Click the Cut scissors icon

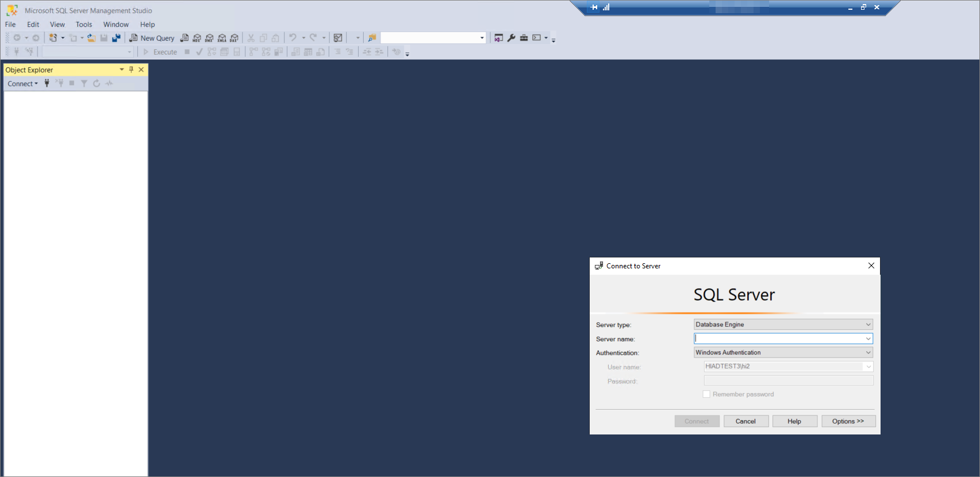click(x=251, y=38)
